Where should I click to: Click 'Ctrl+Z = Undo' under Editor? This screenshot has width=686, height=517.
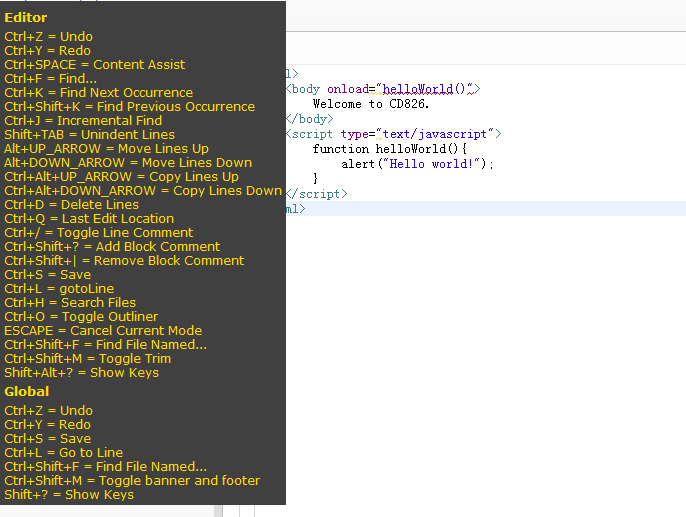click(49, 37)
